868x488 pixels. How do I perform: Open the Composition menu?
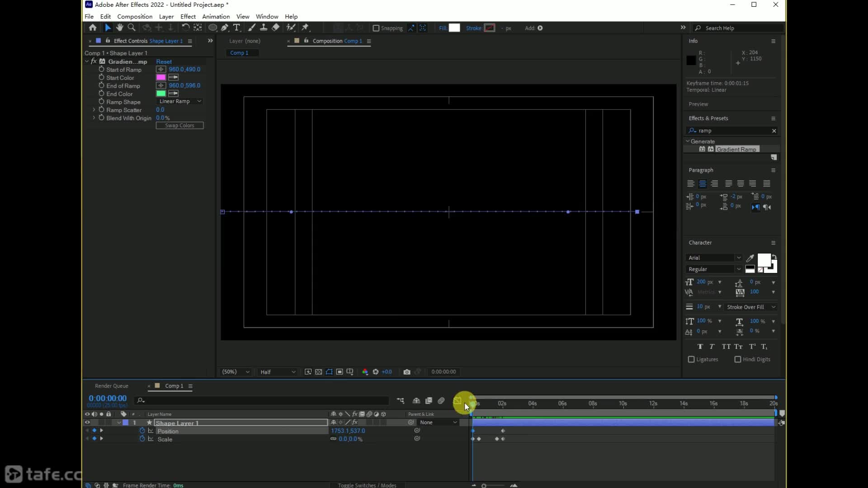point(135,17)
